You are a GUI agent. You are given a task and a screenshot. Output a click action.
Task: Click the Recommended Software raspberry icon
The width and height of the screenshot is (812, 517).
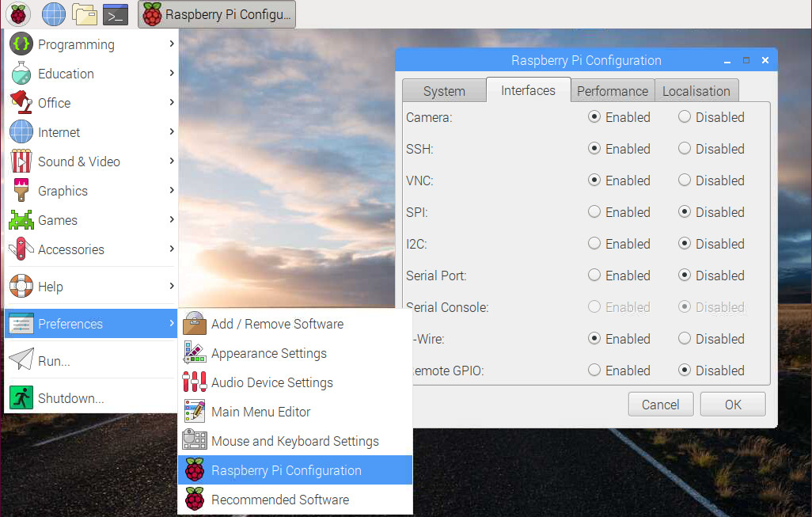(195, 499)
